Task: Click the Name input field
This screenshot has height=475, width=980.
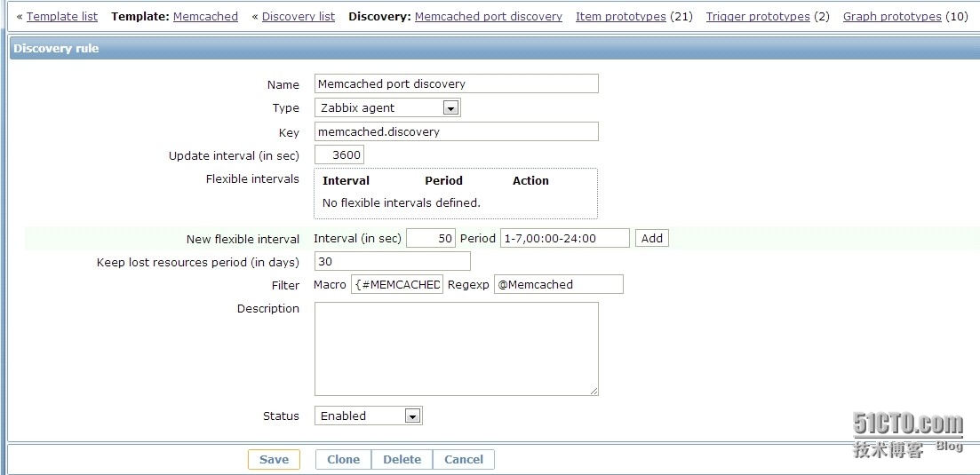Action: pos(457,83)
